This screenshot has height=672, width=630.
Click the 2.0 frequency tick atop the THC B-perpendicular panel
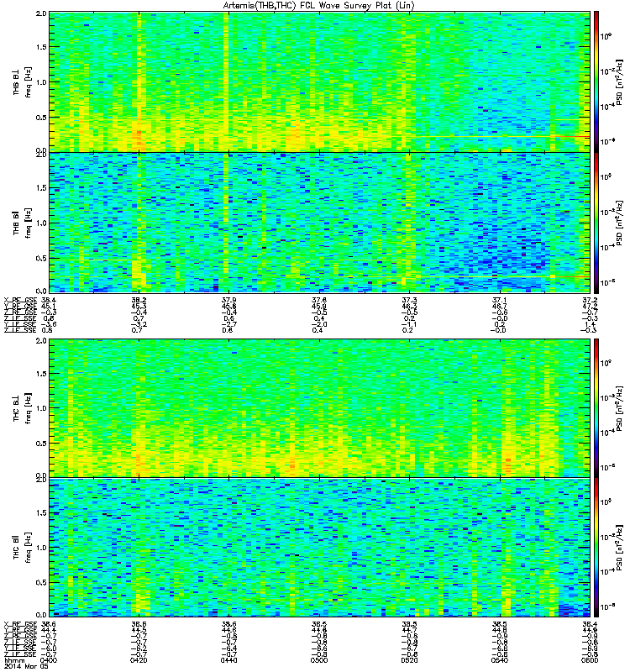[41, 341]
